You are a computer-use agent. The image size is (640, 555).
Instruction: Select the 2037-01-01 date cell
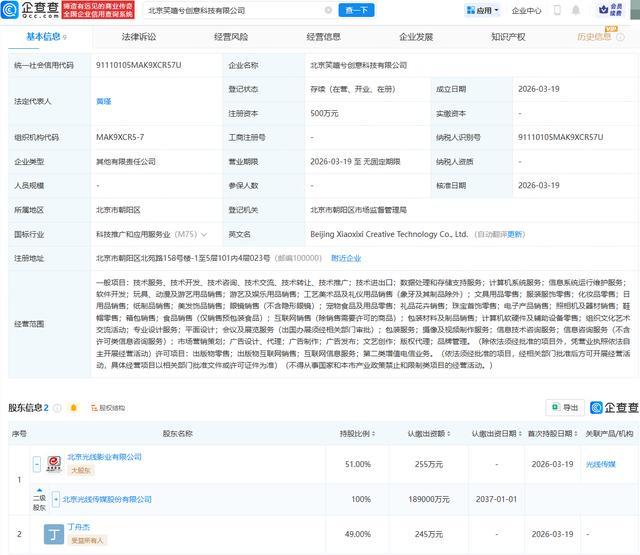[x=496, y=499]
